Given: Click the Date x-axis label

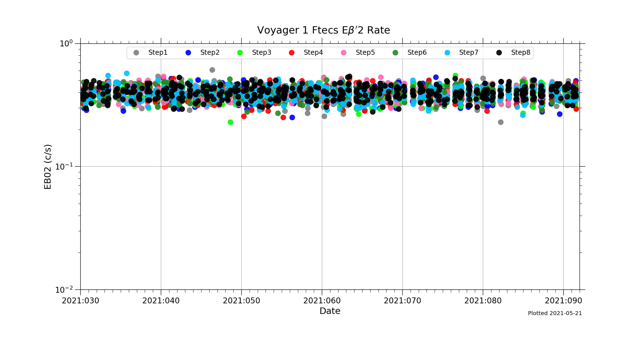Looking at the screenshot, I should (x=330, y=311).
